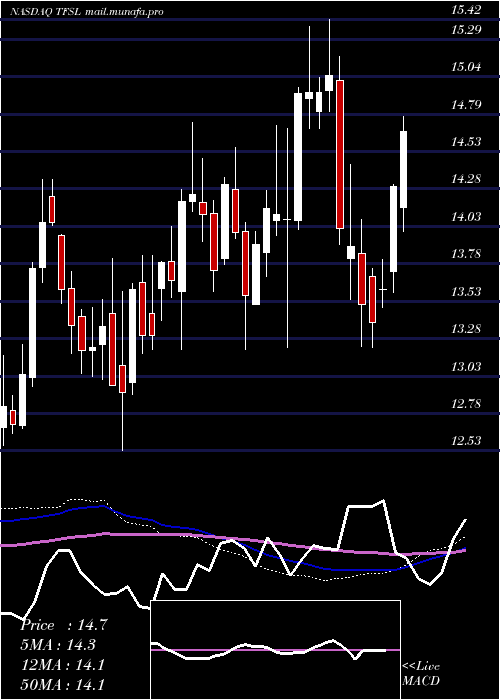This screenshot has width=500, height=700.
Task: Click the 12MA : 14.1 readout
Action: pyautogui.click(x=63, y=665)
